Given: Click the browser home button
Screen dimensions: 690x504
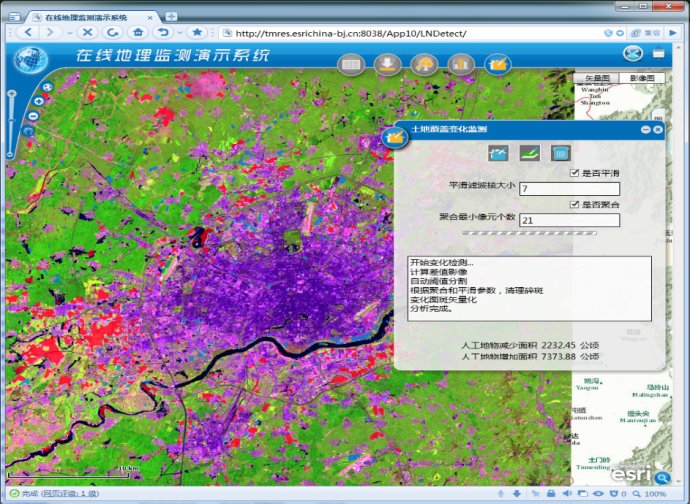Looking at the screenshot, I should [136, 32].
